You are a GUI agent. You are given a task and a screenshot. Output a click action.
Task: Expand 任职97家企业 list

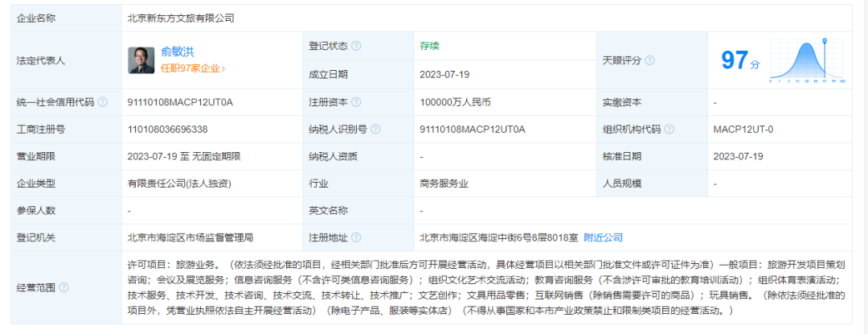(x=193, y=69)
